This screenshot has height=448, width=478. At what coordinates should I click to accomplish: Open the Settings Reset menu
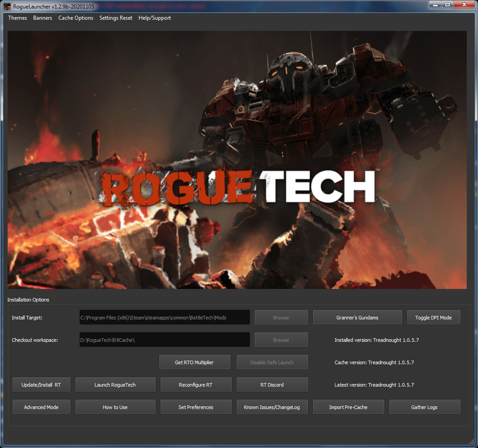click(116, 18)
